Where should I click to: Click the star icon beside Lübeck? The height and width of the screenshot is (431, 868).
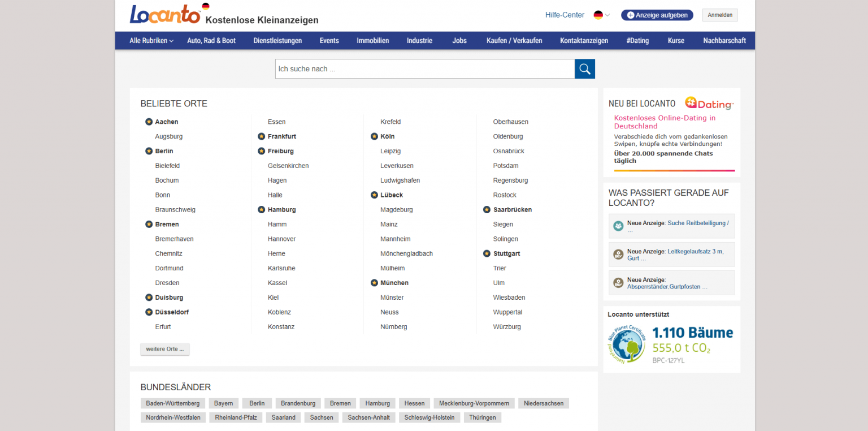(374, 195)
